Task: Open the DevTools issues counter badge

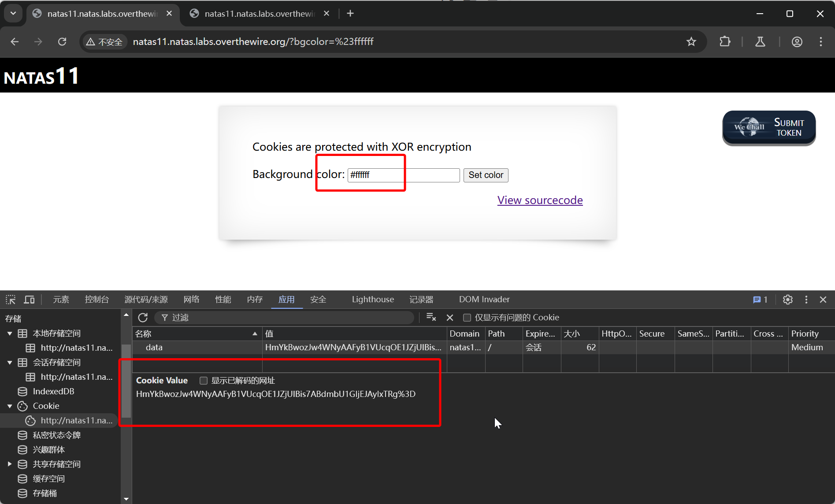Action: (x=760, y=300)
